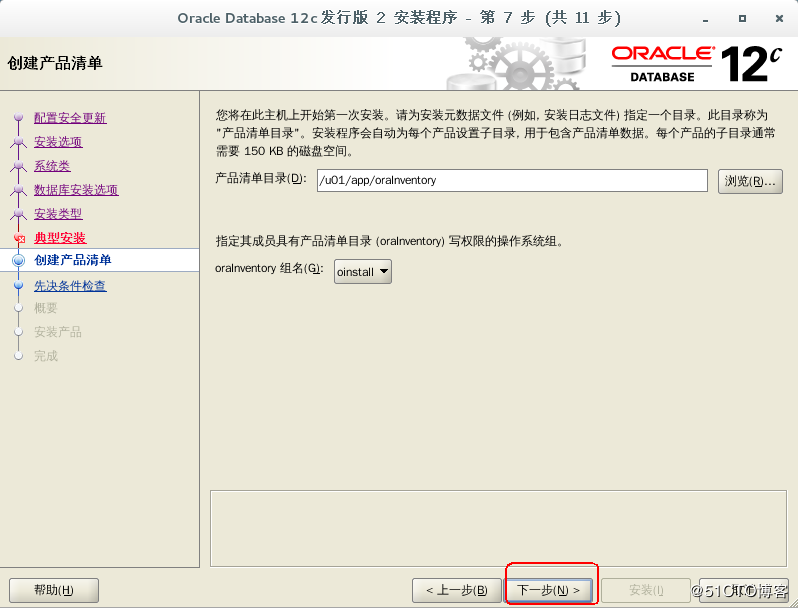Browse for directory with 浏览(R)... button
This screenshot has width=798, height=608.
tap(750, 181)
